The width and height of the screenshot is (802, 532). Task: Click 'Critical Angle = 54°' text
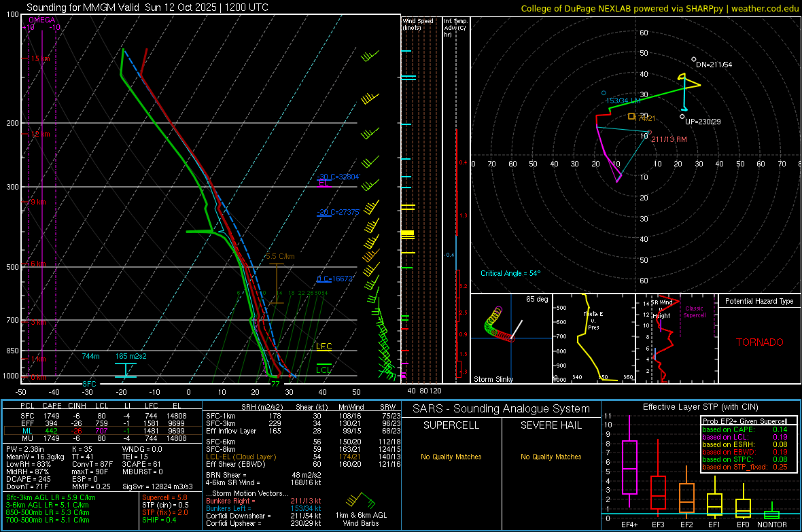tap(510, 273)
